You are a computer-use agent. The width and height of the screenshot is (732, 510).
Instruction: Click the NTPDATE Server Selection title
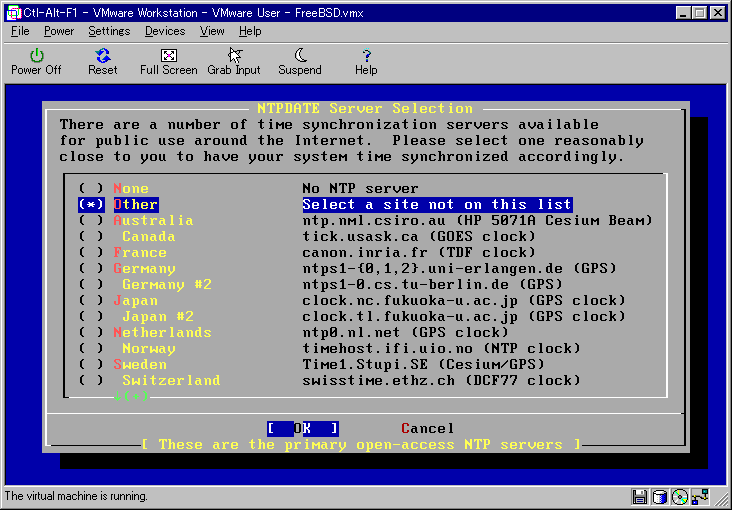[365, 108]
